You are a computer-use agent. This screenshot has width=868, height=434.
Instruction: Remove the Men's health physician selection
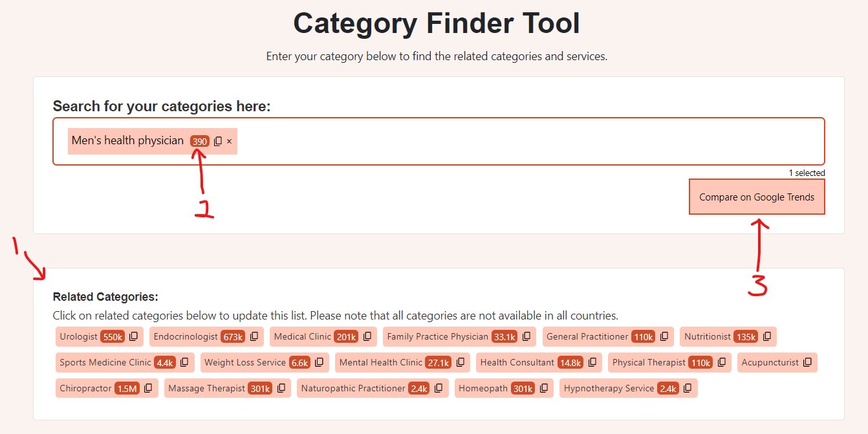tap(229, 141)
